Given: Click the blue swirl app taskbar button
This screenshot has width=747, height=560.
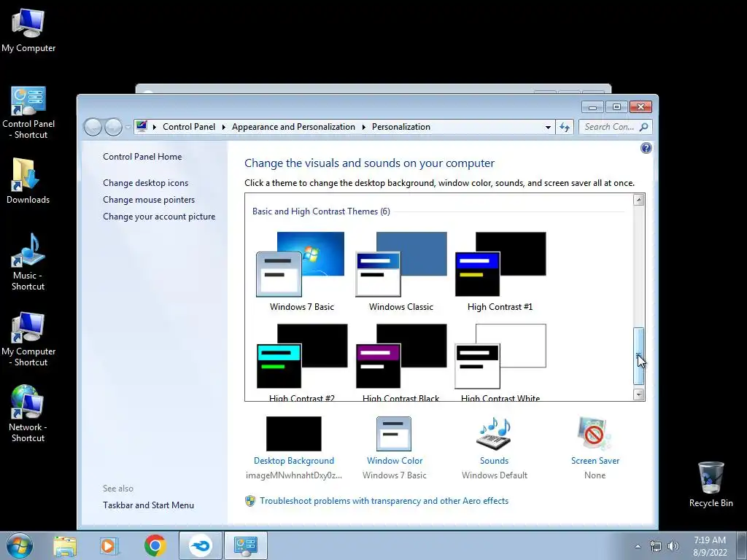Looking at the screenshot, I should tap(201, 545).
